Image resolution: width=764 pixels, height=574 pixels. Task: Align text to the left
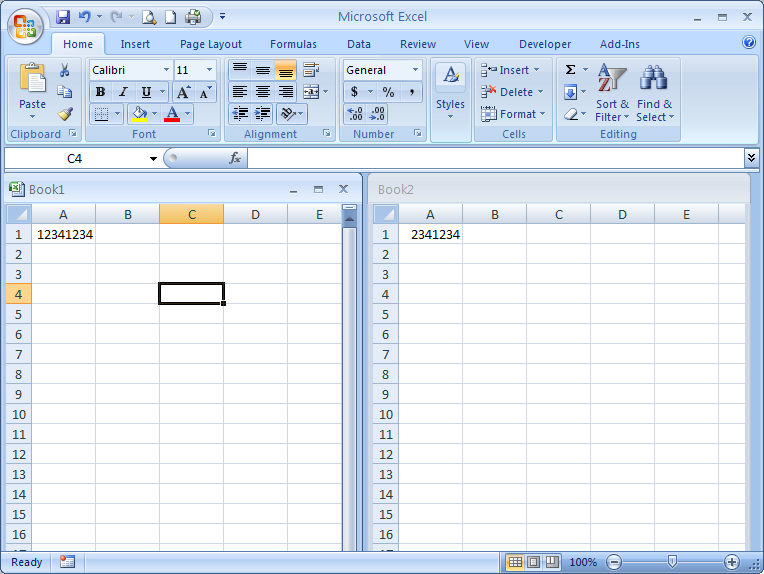[x=239, y=92]
